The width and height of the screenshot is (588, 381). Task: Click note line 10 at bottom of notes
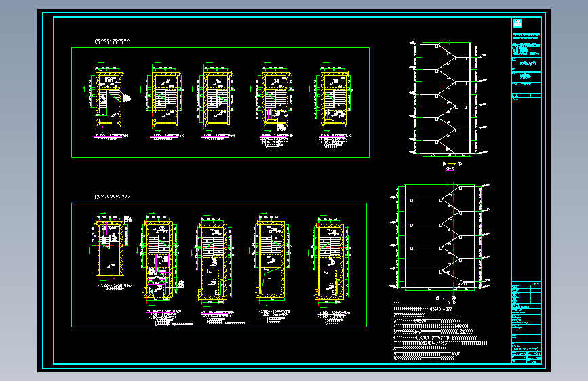tap(423, 359)
